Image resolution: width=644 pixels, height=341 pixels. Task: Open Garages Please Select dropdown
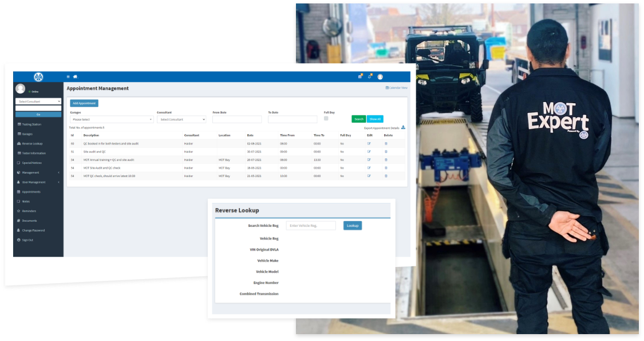pos(112,119)
